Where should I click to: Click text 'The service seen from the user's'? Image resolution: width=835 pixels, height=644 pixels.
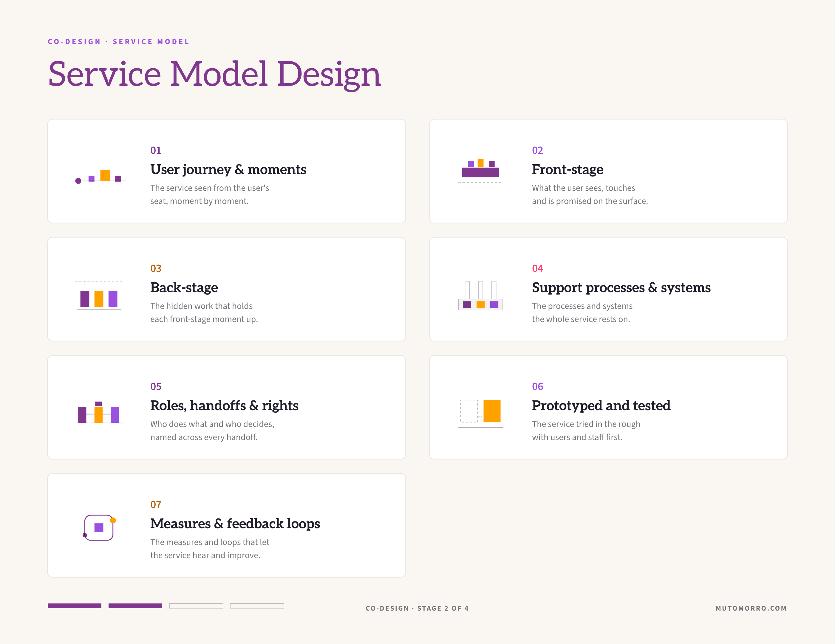210,188
